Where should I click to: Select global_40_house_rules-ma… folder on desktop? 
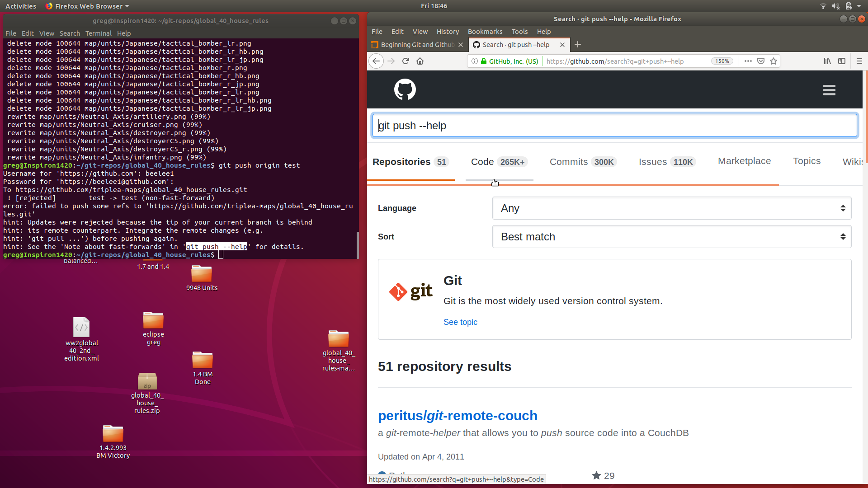pyautogui.click(x=339, y=351)
